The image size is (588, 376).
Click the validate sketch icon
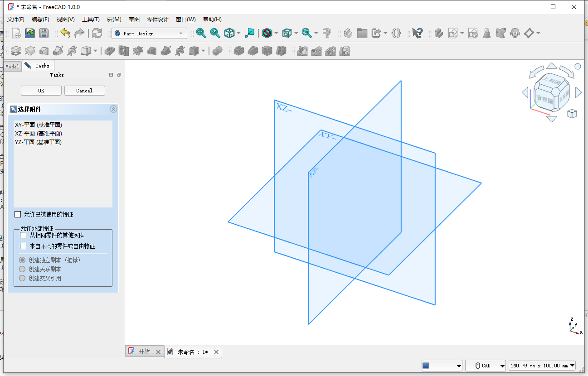click(x=473, y=33)
